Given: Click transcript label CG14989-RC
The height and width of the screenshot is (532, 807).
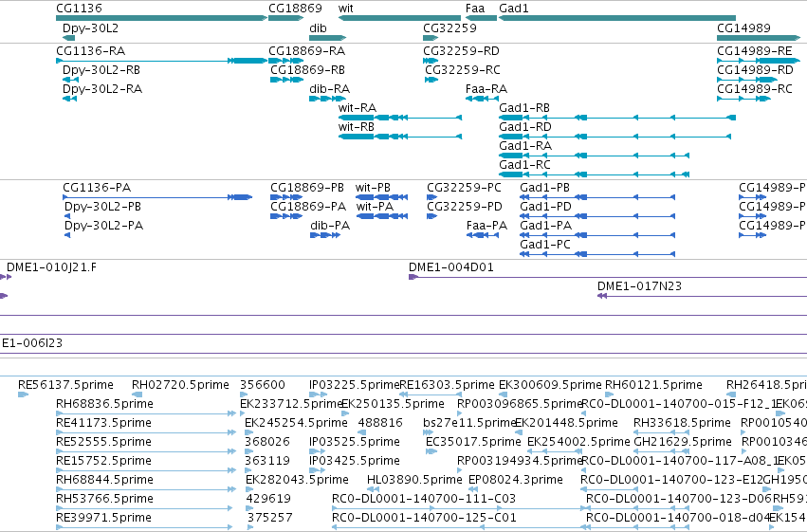Looking at the screenshot, I should [x=755, y=89].
